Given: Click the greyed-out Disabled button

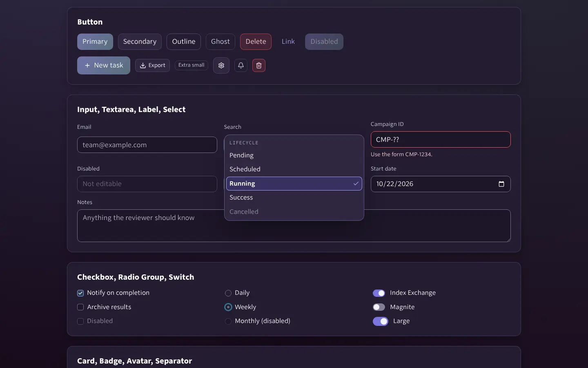Looking at the screenshot, I should pyautogui.click(x=324, y=42).
